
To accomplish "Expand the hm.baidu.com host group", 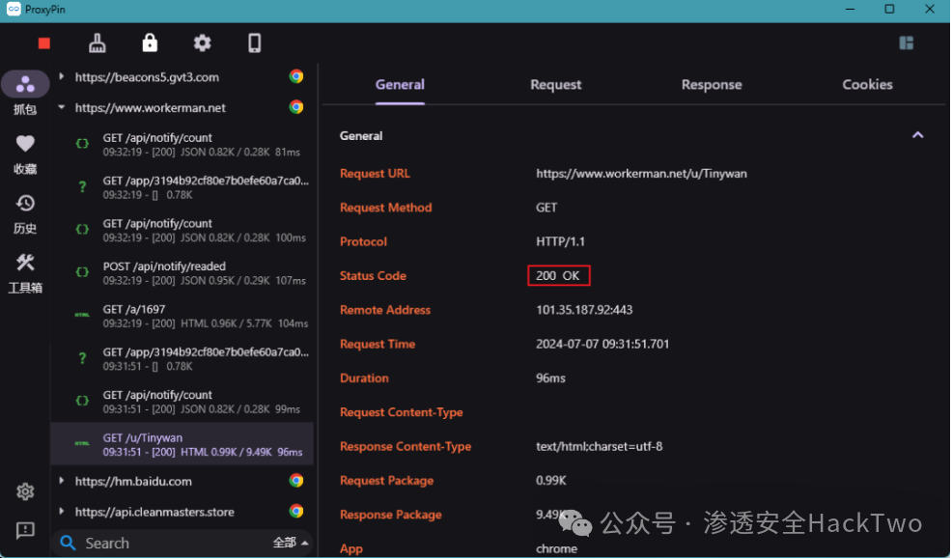I will (62, 481).
